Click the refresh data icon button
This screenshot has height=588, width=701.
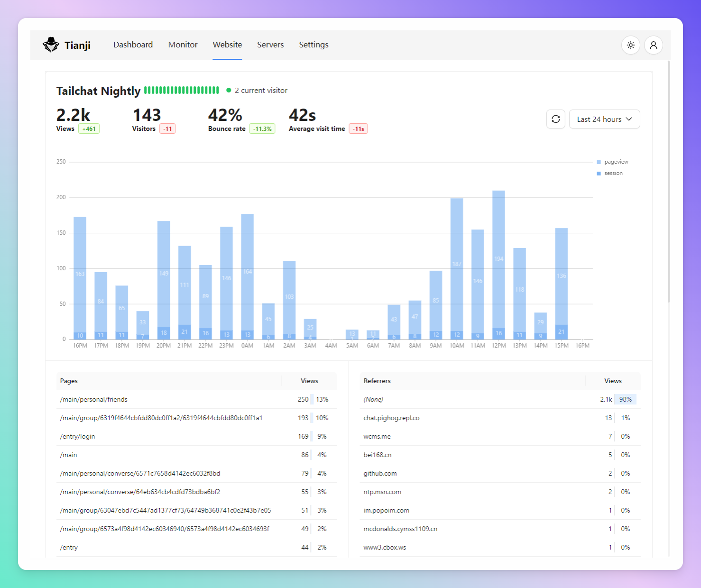pos(556,119)
